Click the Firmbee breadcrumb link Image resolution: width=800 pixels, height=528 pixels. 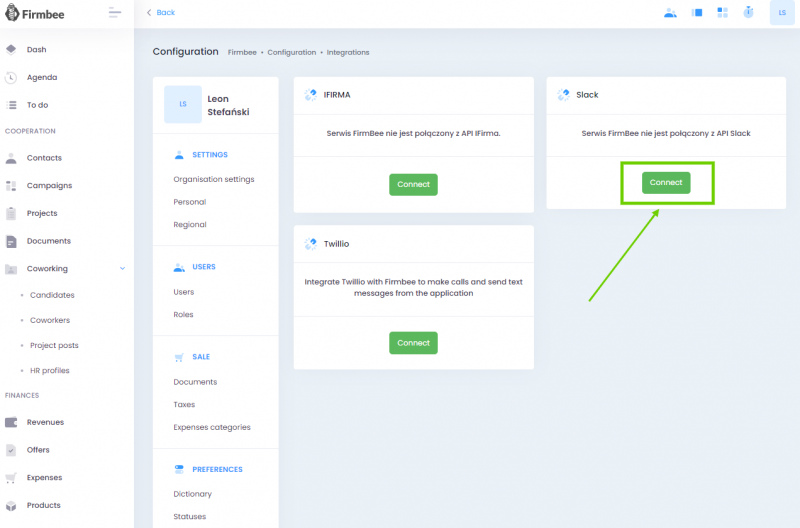[242, 53]
